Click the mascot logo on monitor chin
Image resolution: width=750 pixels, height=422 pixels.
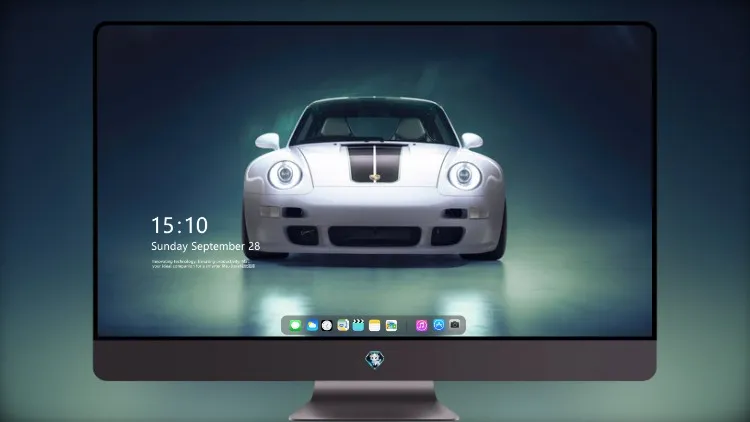[375, 360]
